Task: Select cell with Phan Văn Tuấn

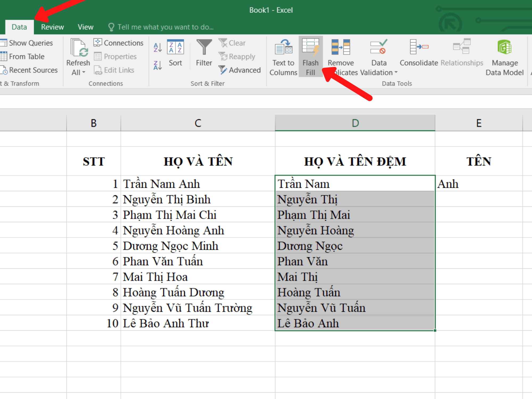Action: [198, 261]
